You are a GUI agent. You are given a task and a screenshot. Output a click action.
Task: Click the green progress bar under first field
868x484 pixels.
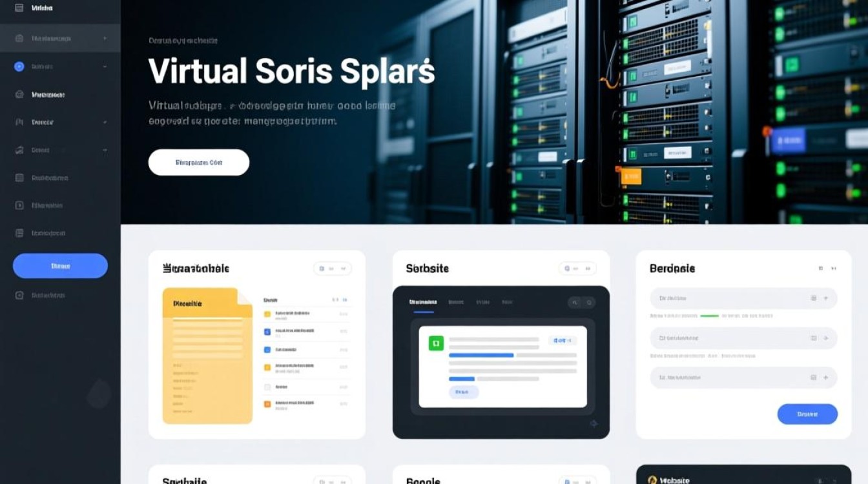709,316
